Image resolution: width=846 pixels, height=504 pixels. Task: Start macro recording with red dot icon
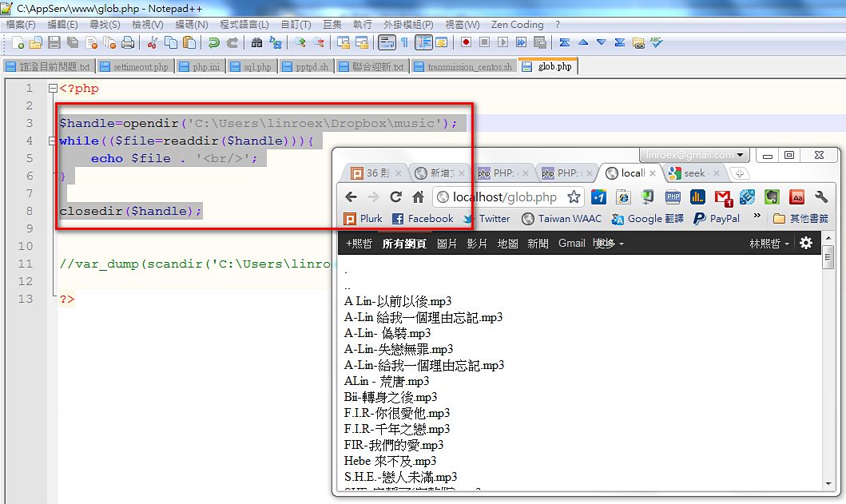coord(467,42)
